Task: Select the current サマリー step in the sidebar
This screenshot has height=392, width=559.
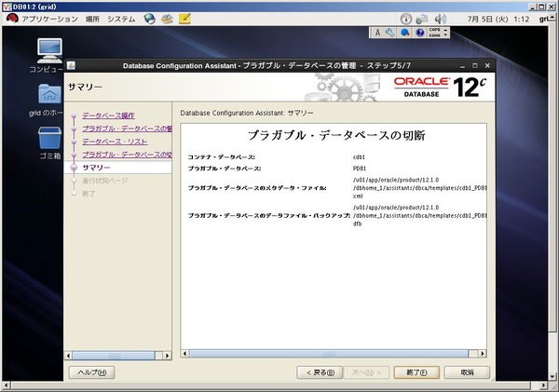Action: pyautogui.click(x=96, y=168)
